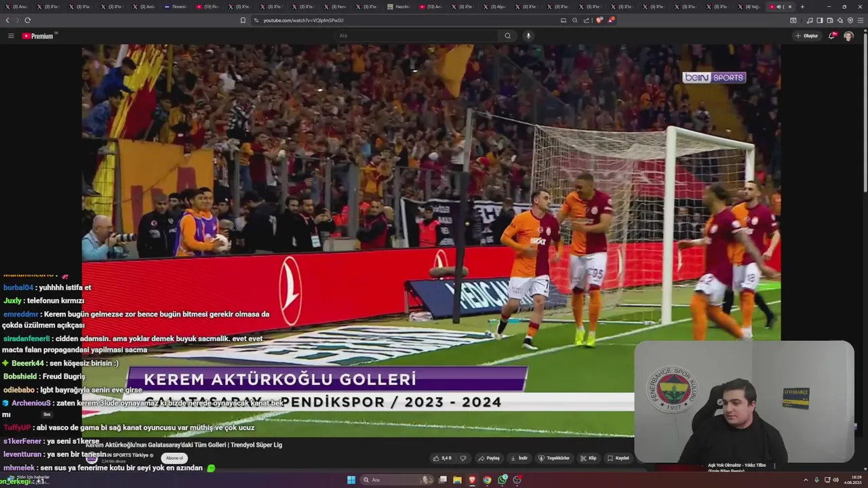
Task: Click the YouTube address bar URL
Action: tap(303, 20)
